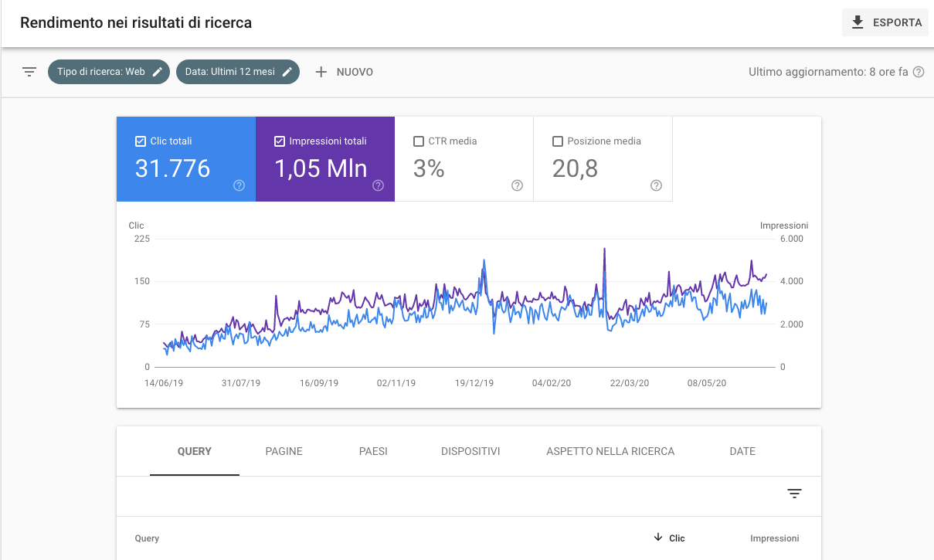Viewport: 934px width, 560px height.
Task: Edit the Tipo di ricerca filter pencil icon
Action: (159, 71)
